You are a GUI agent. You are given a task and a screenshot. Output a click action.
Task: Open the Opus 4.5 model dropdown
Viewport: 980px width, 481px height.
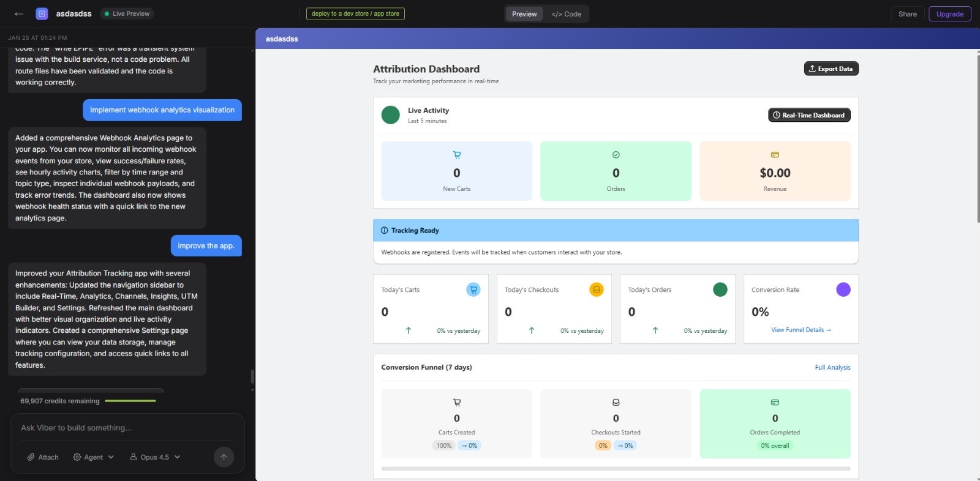click(x=155, y=457)
